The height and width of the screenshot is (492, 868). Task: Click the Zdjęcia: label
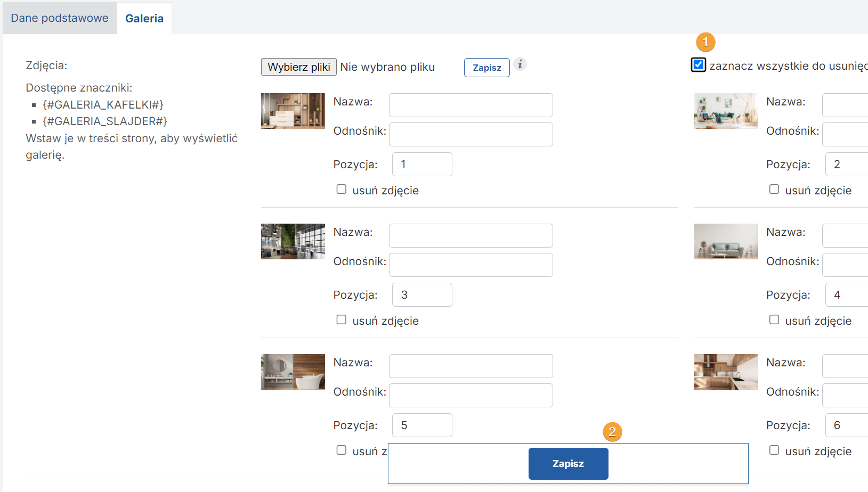tap(46, 65)
